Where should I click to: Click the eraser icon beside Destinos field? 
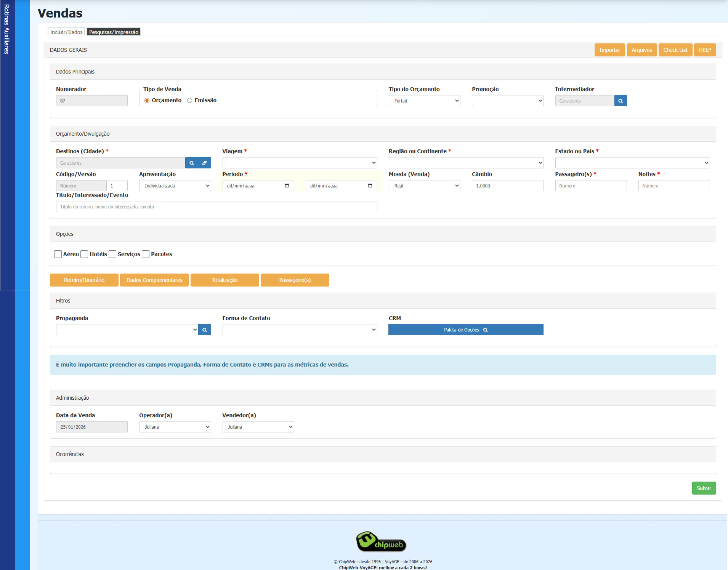(205, 163)
